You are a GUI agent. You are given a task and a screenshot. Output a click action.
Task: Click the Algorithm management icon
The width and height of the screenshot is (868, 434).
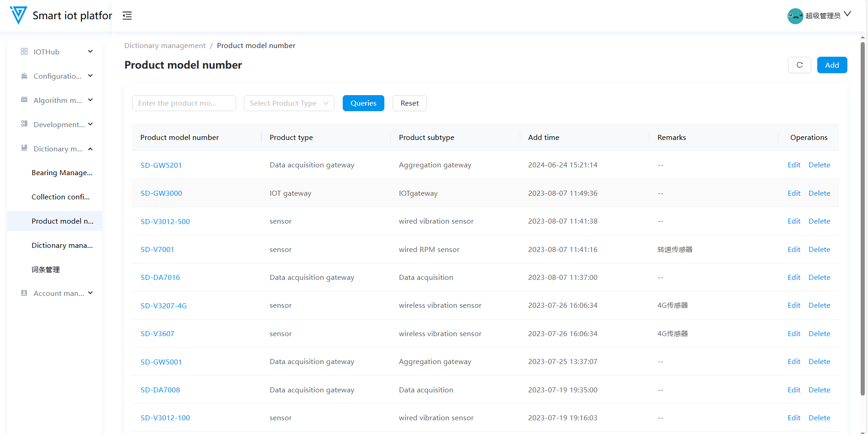coord(24,100)
